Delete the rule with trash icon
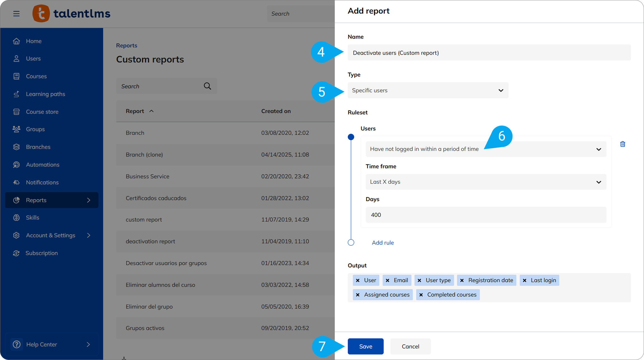 coord(622,144)
